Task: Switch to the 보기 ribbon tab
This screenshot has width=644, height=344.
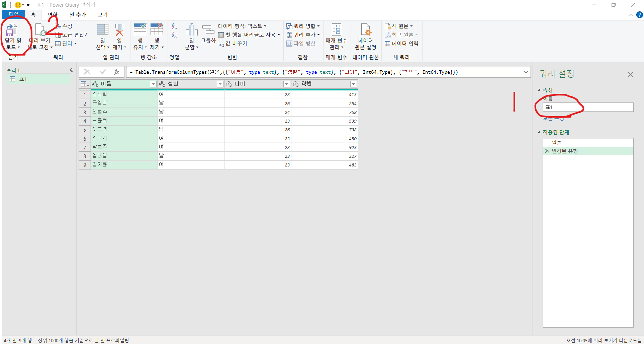Action: coord(103,15)
